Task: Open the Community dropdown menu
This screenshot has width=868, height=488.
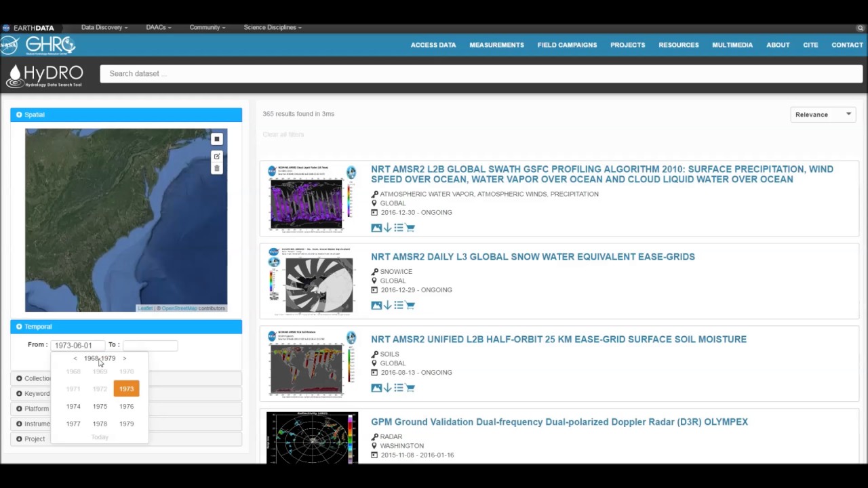Action: [208, 28]
